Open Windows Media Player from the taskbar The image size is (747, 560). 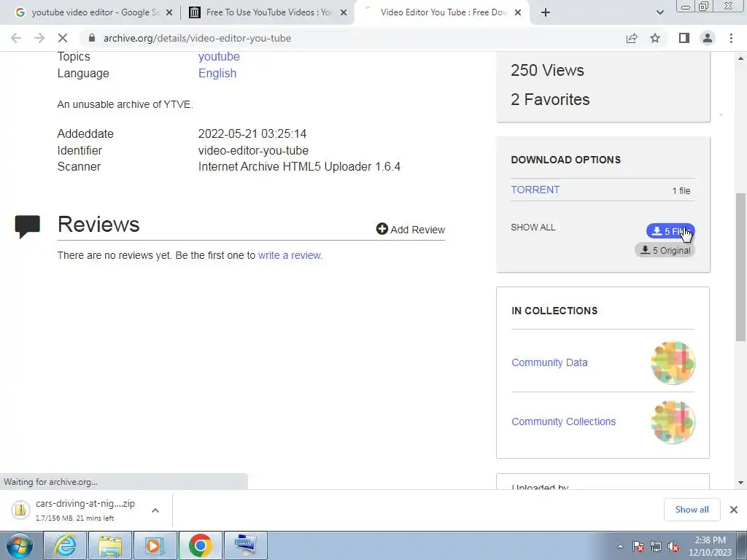tap(155, 545)
